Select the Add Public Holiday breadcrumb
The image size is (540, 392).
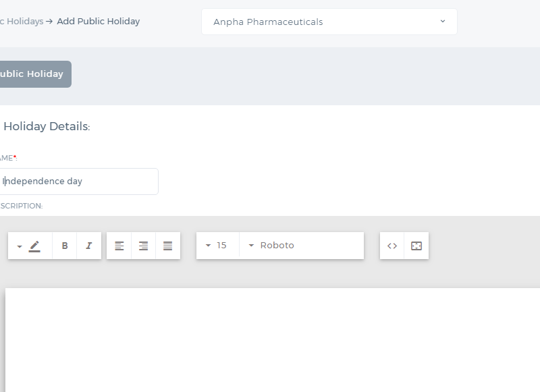(98, 22)
